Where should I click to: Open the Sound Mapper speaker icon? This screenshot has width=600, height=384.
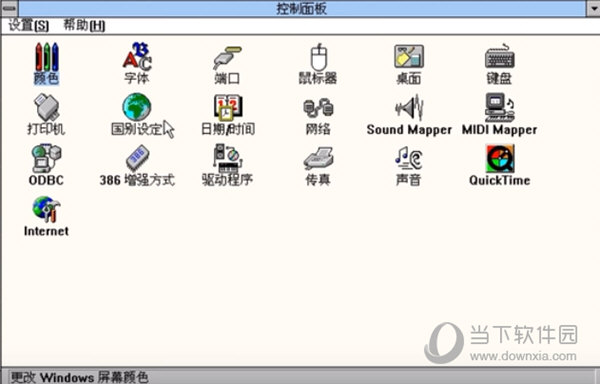tap(409, 107)
